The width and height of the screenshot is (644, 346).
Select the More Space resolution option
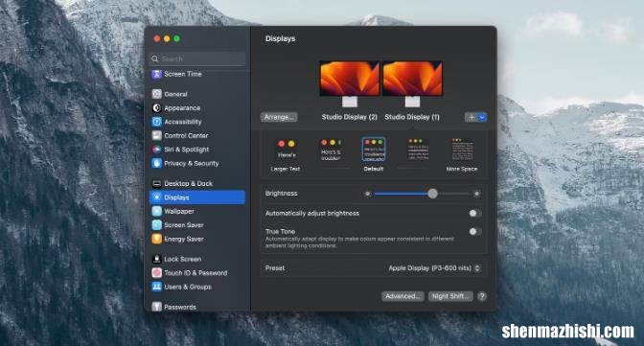[462, 154]
